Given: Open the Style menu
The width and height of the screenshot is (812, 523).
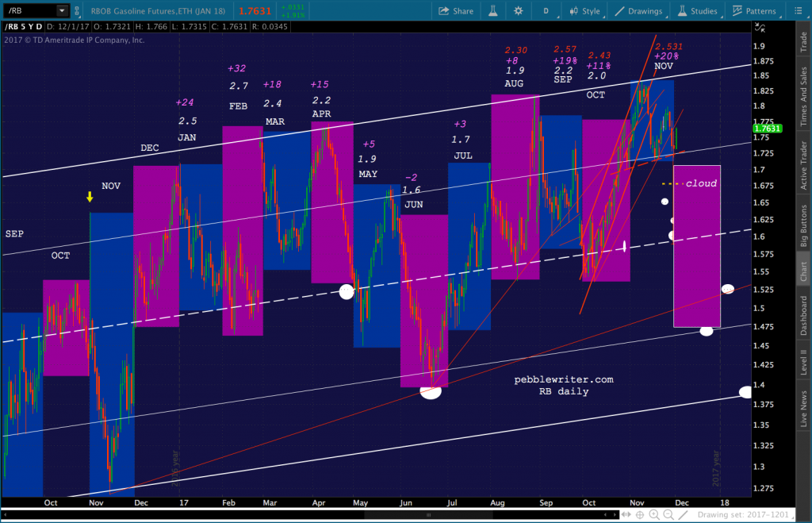Looking at the screenshot, I should (x=584, y=11).
